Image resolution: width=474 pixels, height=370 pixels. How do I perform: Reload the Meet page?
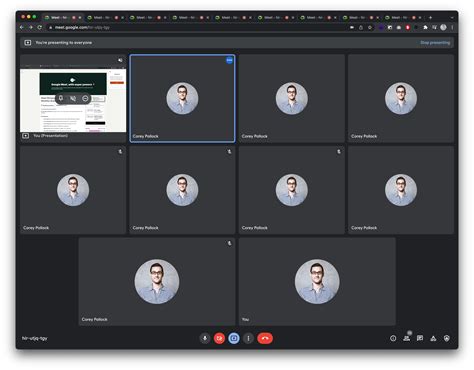[40, 27]
